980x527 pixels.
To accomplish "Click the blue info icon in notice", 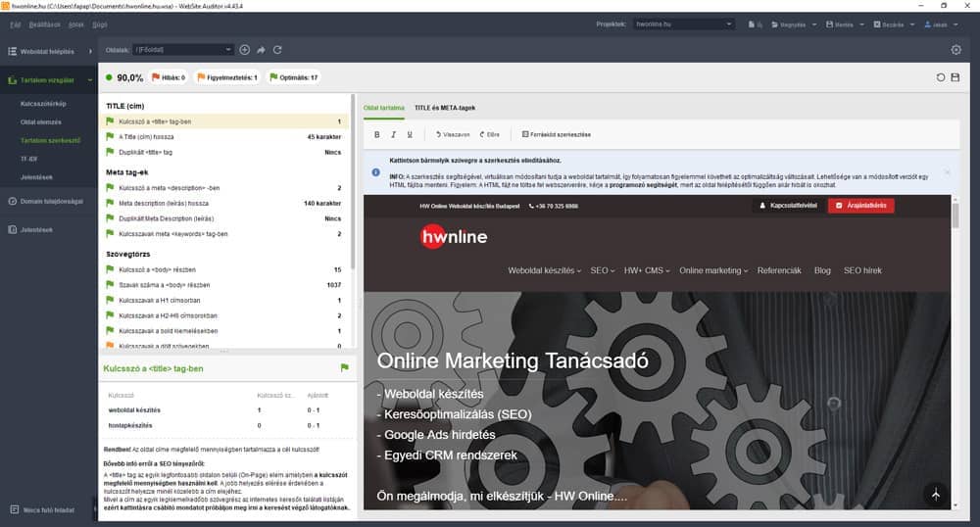I will click(x=375, y=172).
